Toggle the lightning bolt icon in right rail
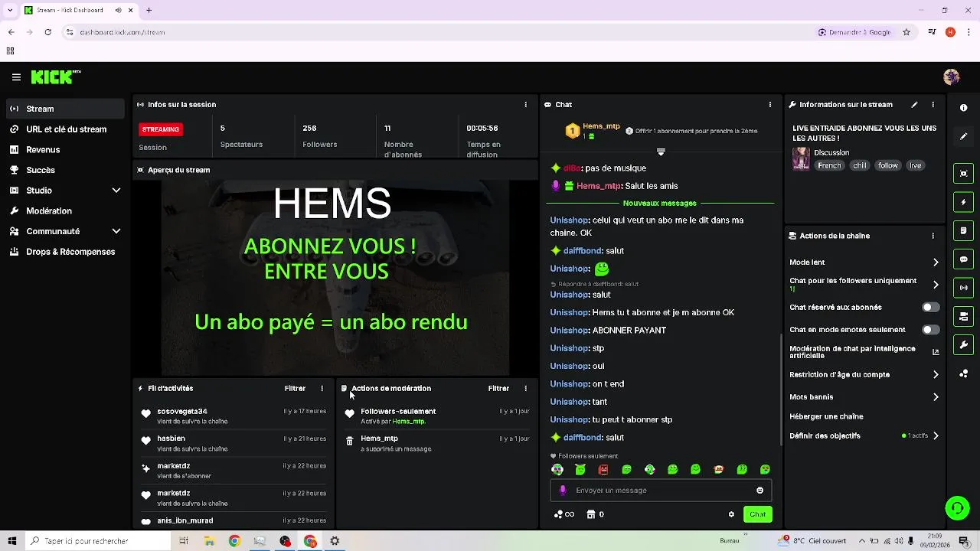 [963, 202]
